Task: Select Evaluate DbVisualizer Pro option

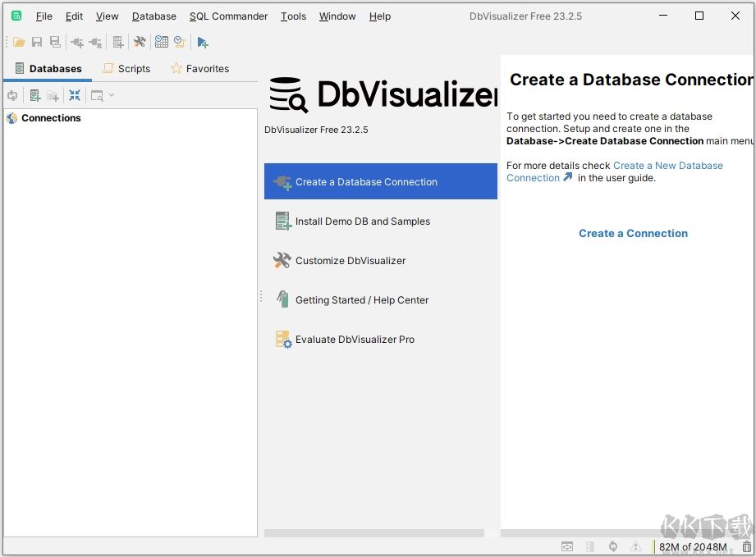Action: tap(380, 340)
